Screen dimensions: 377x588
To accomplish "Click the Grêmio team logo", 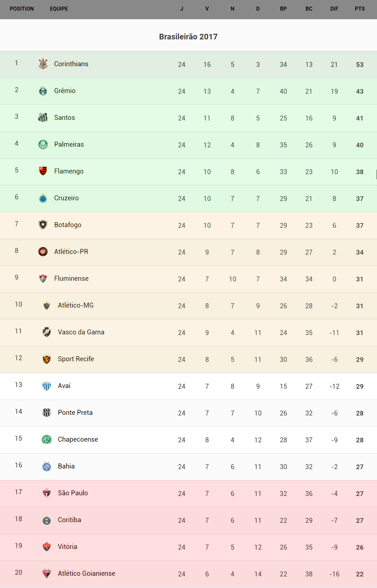I will click(43, 91).
